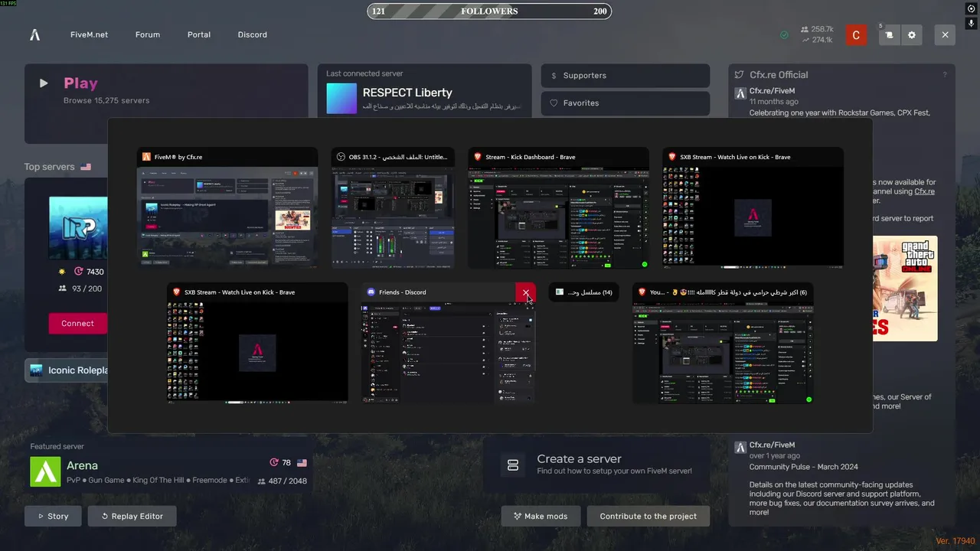Image resolution: width=980 pixels, height=551 pixels.
Task: Open the changelog icon with badge 5
Action: [x=889, y=35]
